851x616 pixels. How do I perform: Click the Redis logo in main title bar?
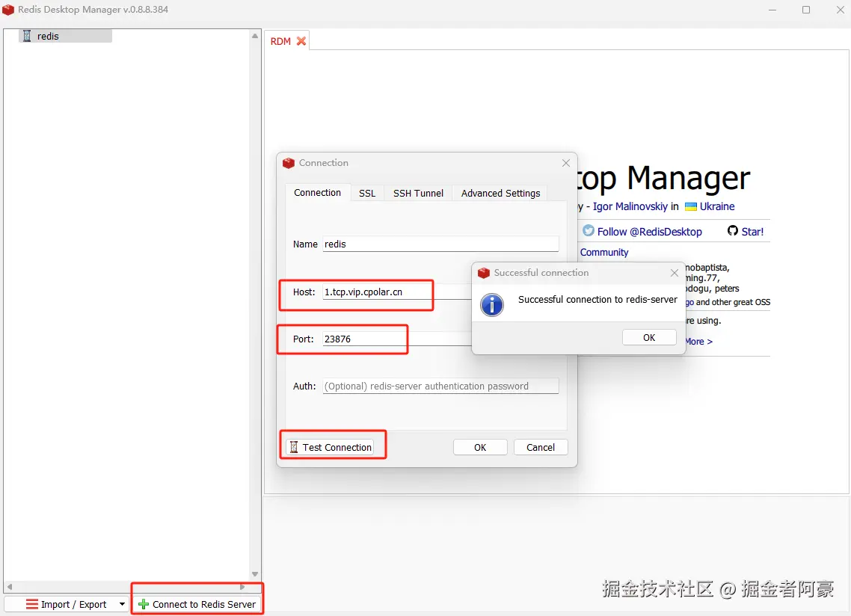(8, 10)
